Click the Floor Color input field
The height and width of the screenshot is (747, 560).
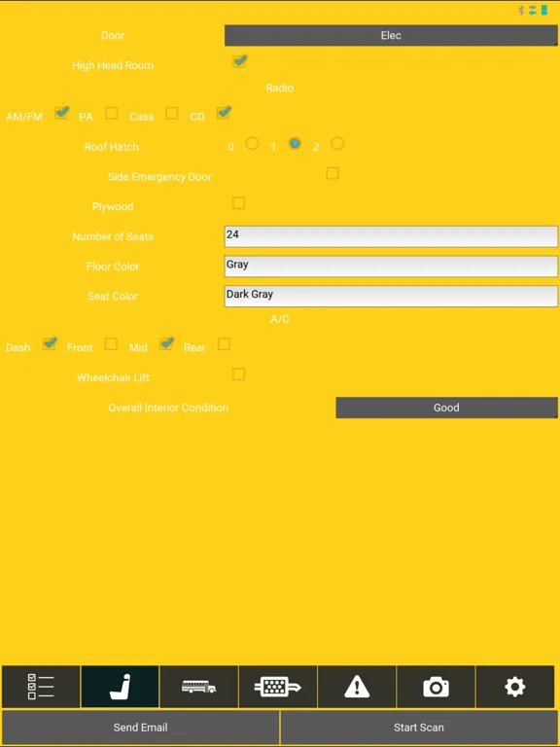[x=391, y=267]
